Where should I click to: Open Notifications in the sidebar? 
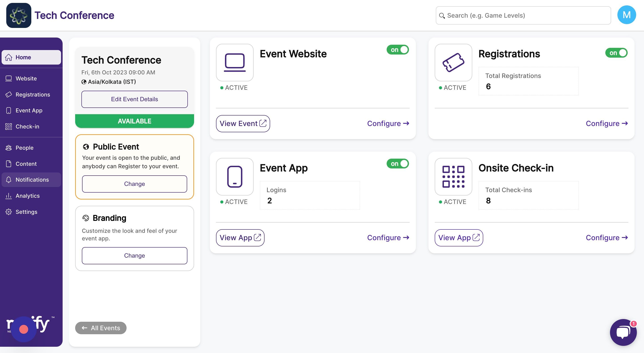32,180
